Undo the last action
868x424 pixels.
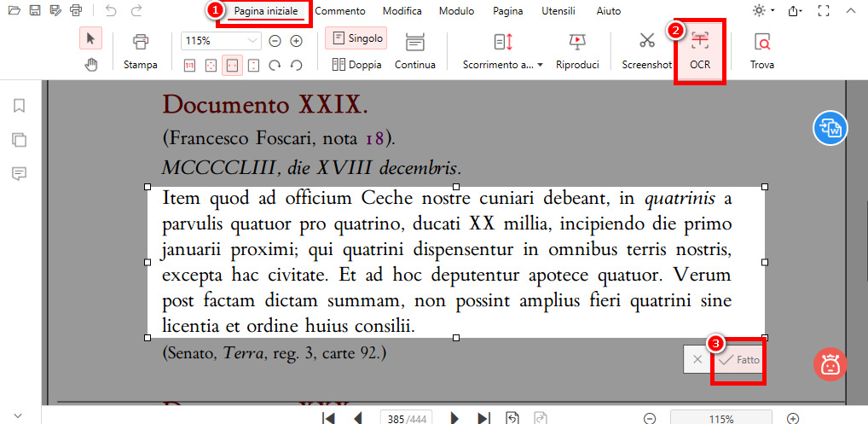[x=111, y=10]
